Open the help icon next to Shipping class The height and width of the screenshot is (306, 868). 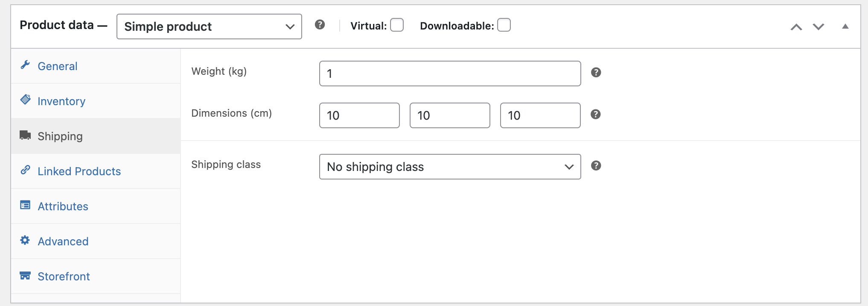pyautogui.click(x=597, y=166)
